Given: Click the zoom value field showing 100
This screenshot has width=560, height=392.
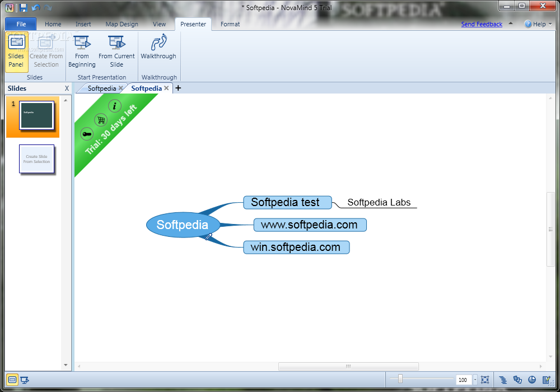Looking at the screenshot, I should [463, 380].
